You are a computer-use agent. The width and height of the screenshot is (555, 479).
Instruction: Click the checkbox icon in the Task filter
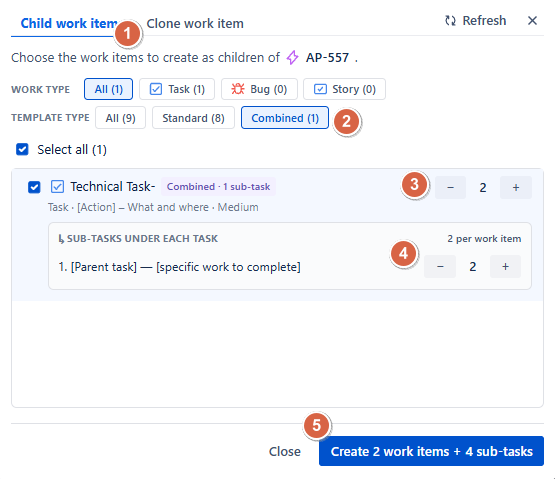coord(156,89)
